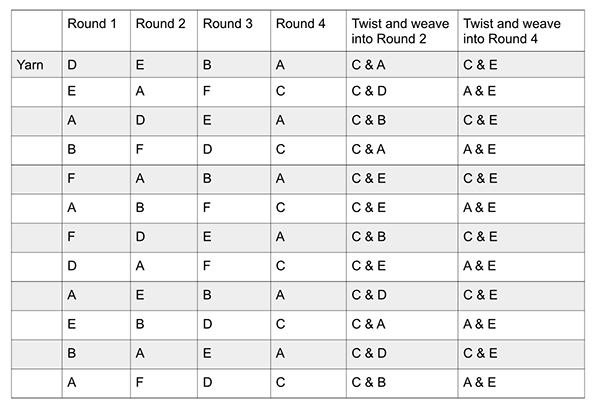Select the C & A cell in the Yarn row

(x=402, y=65)
